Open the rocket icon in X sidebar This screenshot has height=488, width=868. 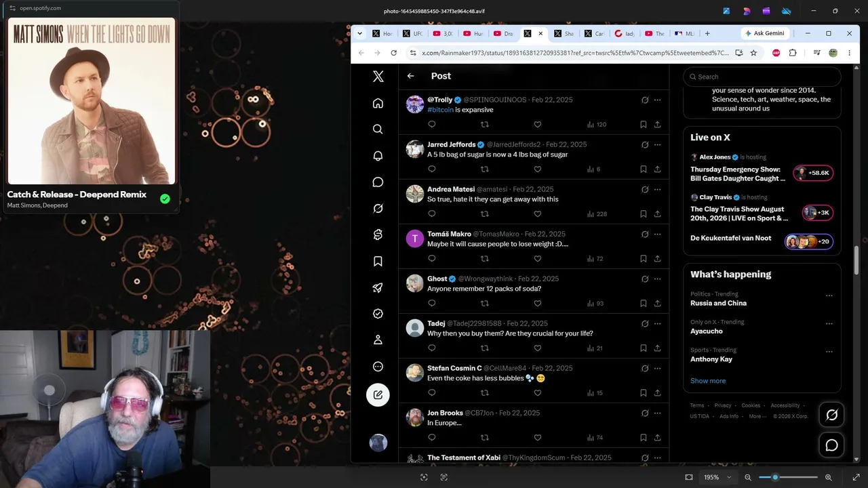(x=378, y=287)
